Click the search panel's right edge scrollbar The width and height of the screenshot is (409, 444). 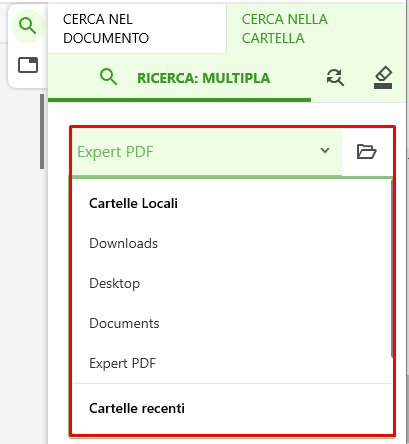pos(407,409)
